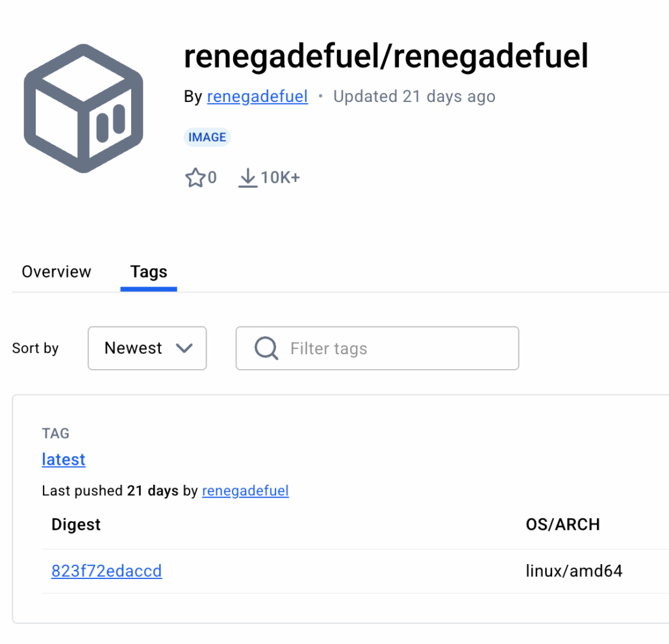
Task: Click the repository cube logo icon
Action: (83, 109)
